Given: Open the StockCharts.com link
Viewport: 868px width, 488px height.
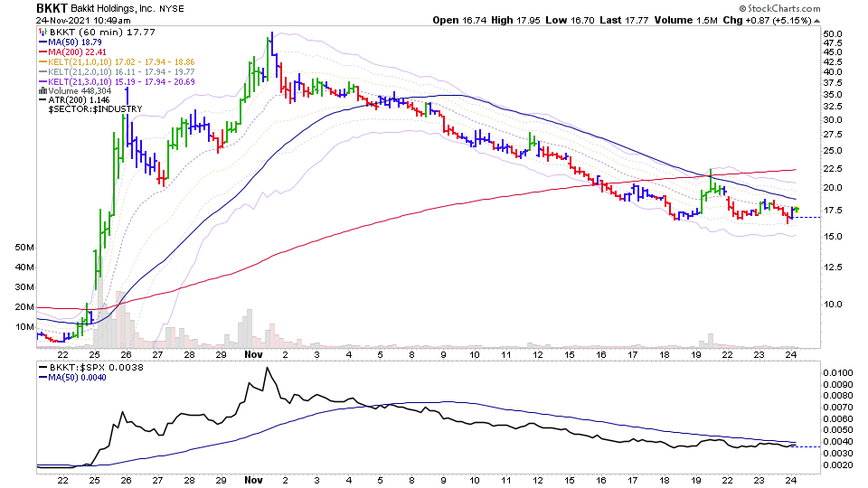Looking at the screenshot, I should pos(784,8).
